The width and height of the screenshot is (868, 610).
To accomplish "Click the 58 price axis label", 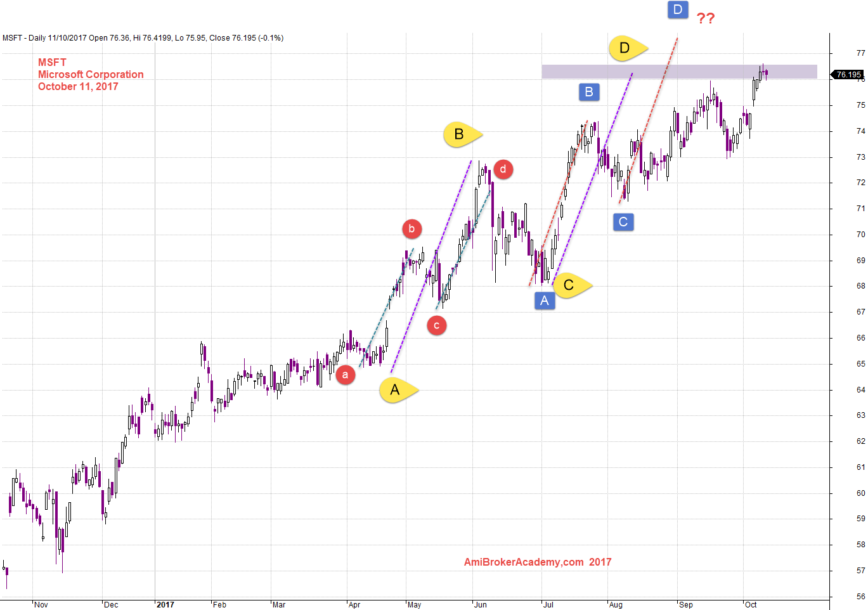I will click(x=860, y=545).
